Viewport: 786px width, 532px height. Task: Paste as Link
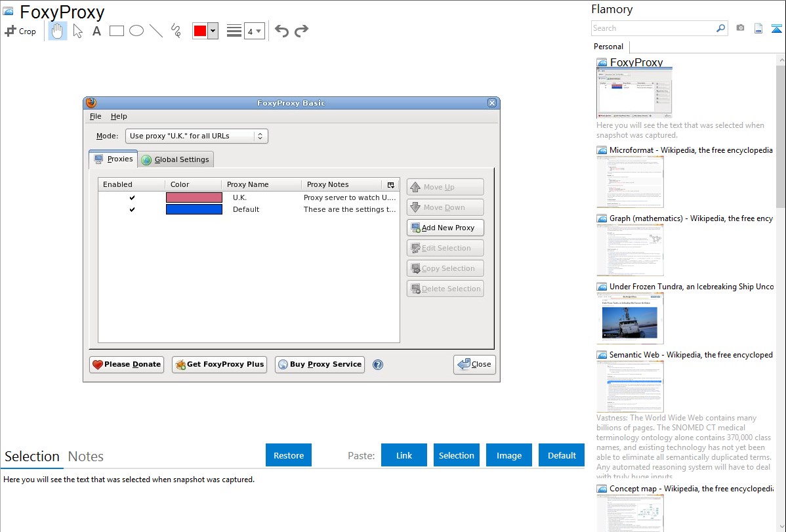pyautogui.click(x=404, y=455)
